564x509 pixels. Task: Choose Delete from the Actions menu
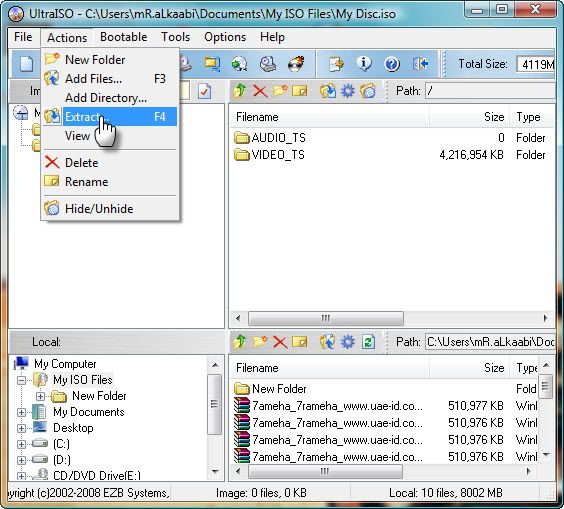coord(110,163)
